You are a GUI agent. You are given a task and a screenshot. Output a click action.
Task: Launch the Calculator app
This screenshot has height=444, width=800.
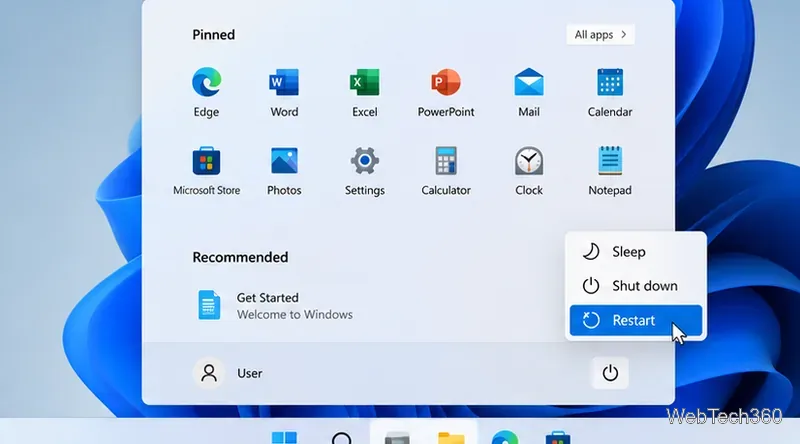tap(445, 171)
